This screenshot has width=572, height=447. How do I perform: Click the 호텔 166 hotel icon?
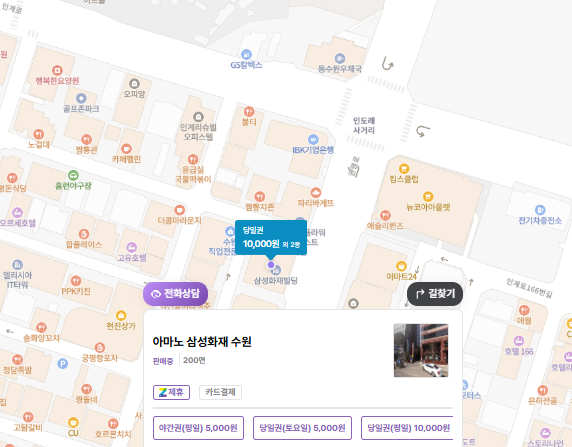pos(519,341)
